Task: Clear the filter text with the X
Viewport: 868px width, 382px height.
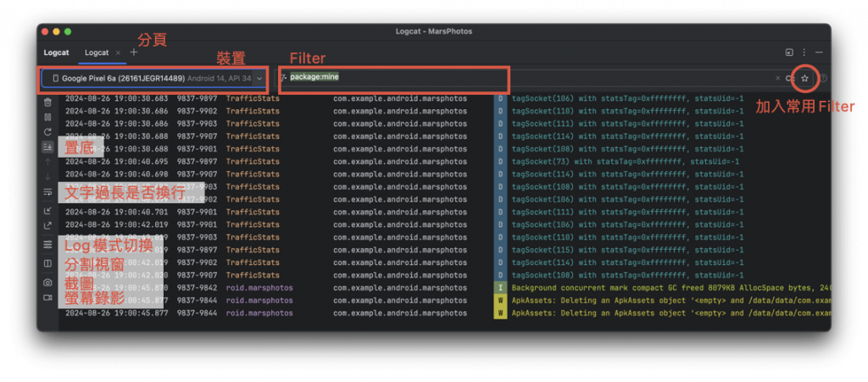Action: pyautogui.click(x=778, y=79)
